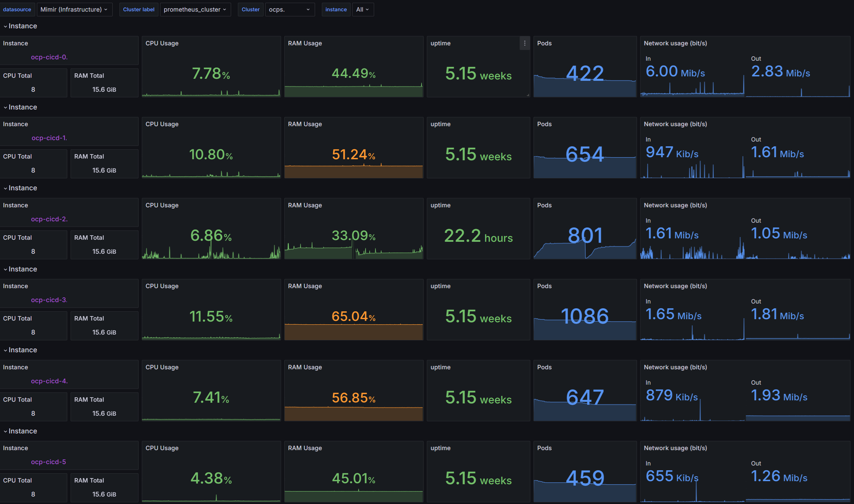Collapse Instance row above ocp-cicd-4
Image resolution: width=854 pixels, height=504 pixels.
point(5,350)
